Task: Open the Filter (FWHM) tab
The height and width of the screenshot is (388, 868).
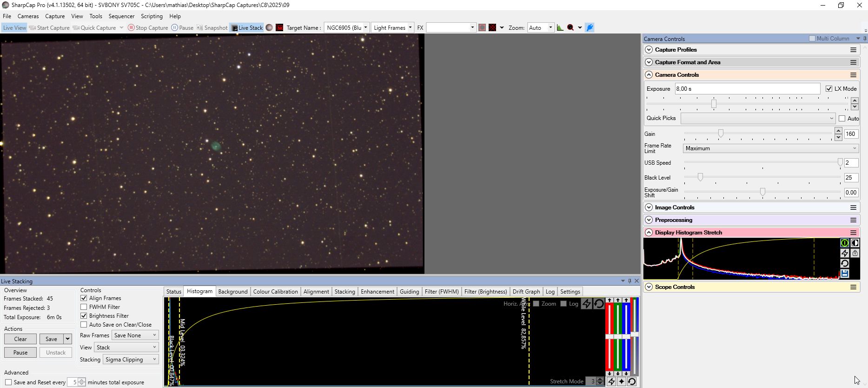Action: point(442,292)
